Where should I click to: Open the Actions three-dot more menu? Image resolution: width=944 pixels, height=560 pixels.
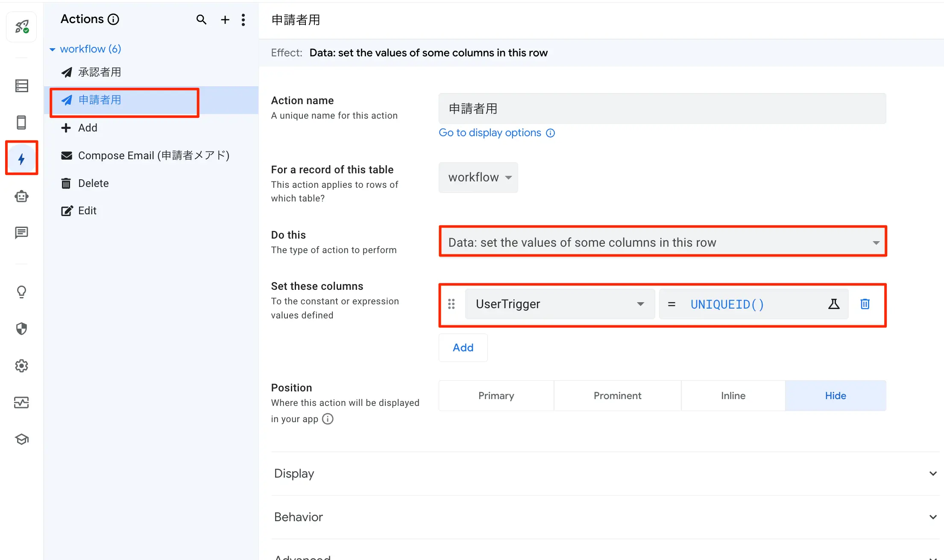(x=243, y=20)
